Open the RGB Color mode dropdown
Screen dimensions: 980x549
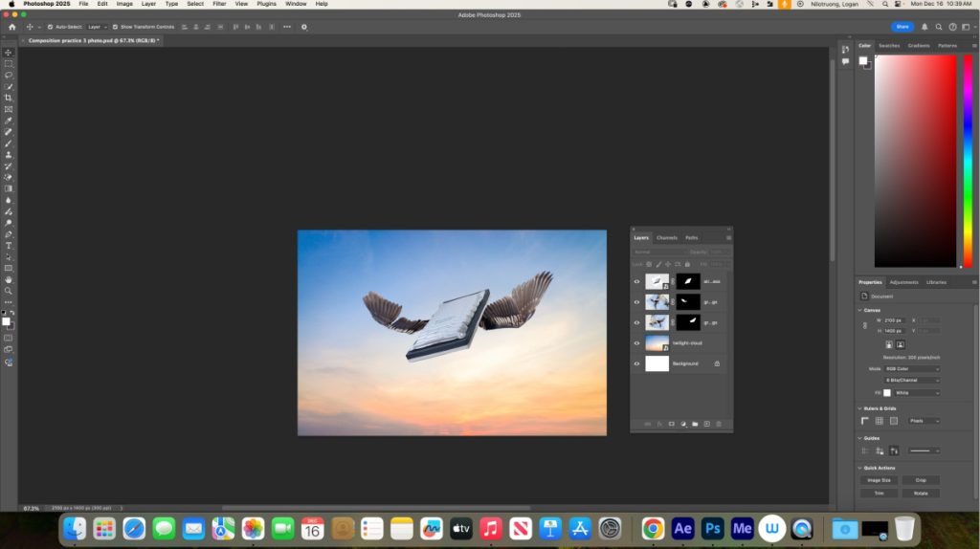point(911,368)
